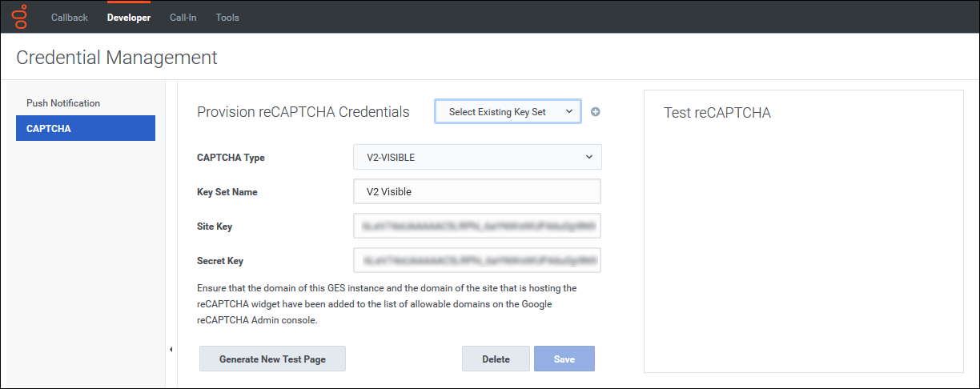Select the CAPTCHA sidebar item
This screenshot has width=980, height=389.
(85, 128)
